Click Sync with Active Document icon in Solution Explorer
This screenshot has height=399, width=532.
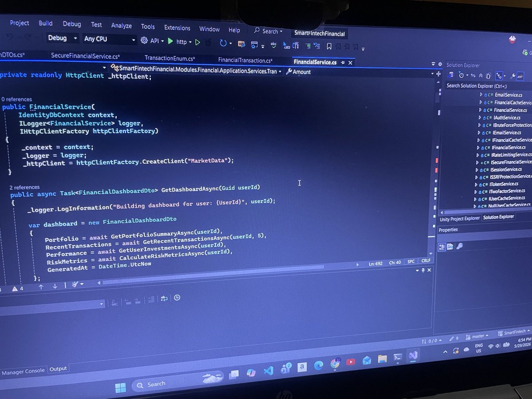pos(473,76)
